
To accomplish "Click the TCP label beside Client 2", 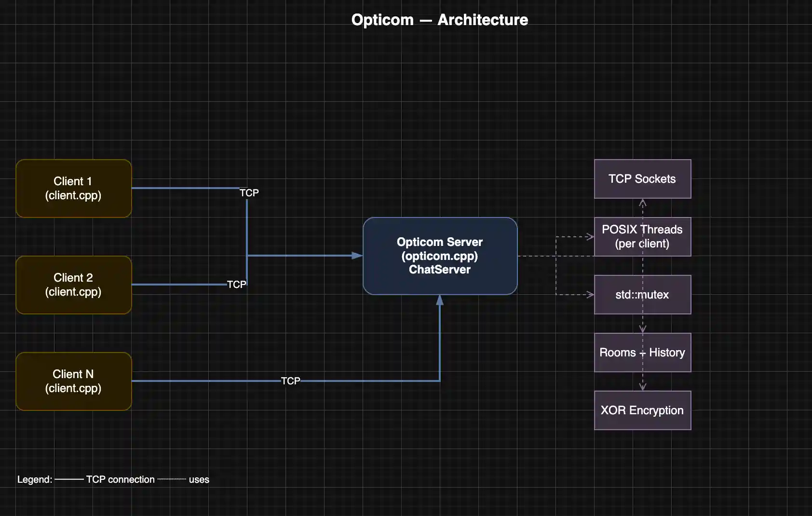I will [x=237, y=285].
